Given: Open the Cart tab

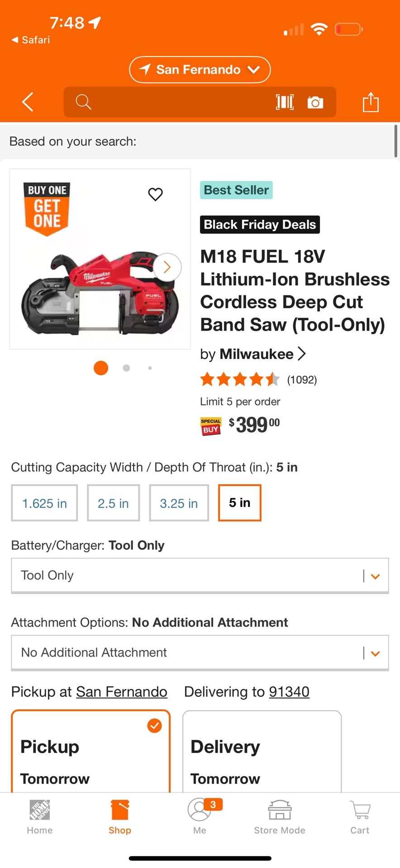Looking at the screenshot, I should (x=360, y=817).
